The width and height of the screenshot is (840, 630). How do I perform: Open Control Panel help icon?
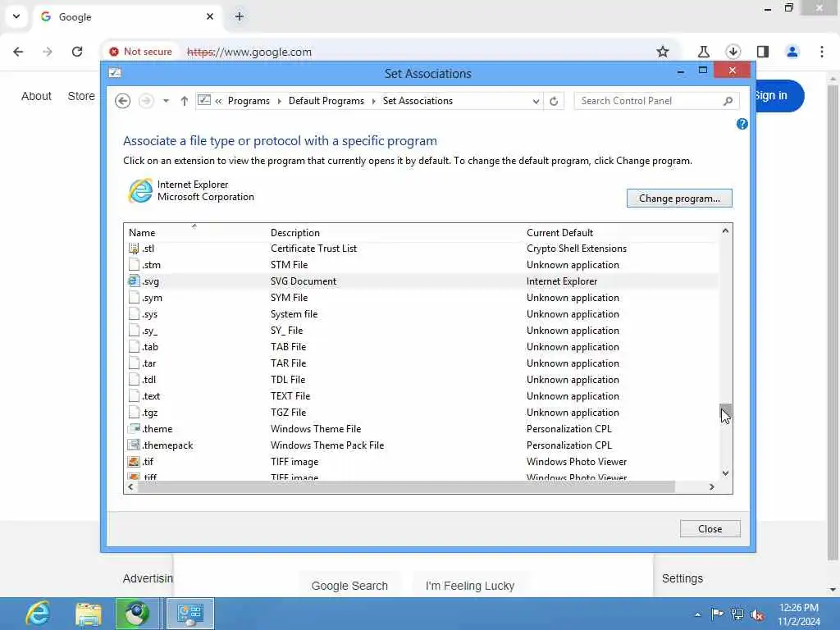pyautogui.click(x=742, y=125)
